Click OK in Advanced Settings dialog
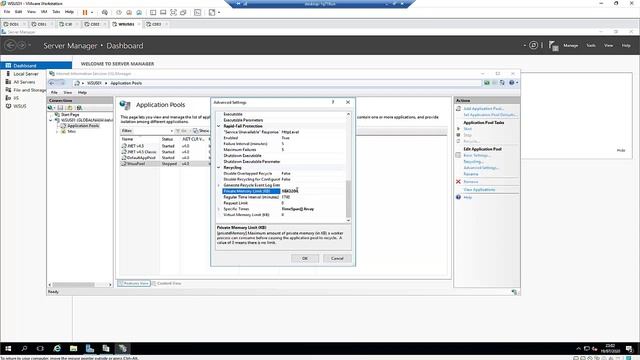 (x=305, y=258)
